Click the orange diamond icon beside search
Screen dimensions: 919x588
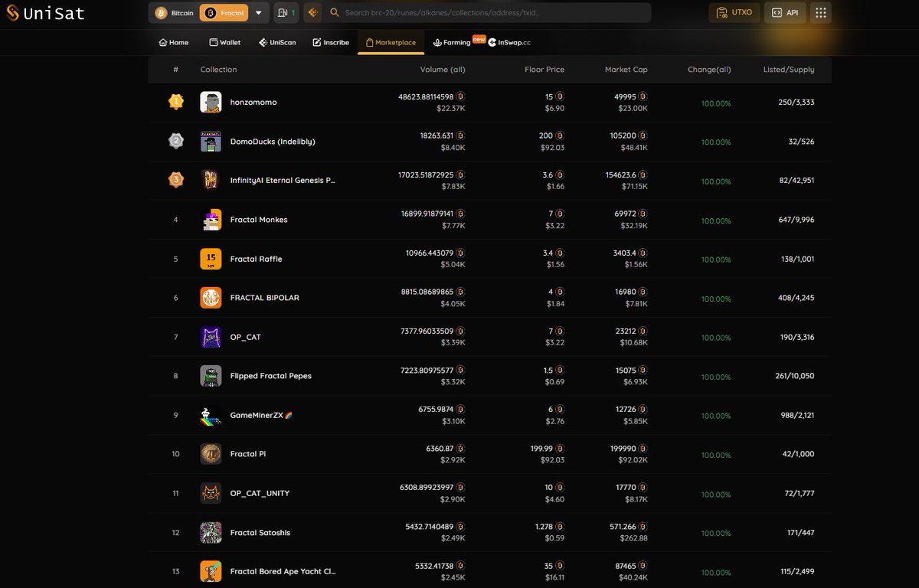312,13
